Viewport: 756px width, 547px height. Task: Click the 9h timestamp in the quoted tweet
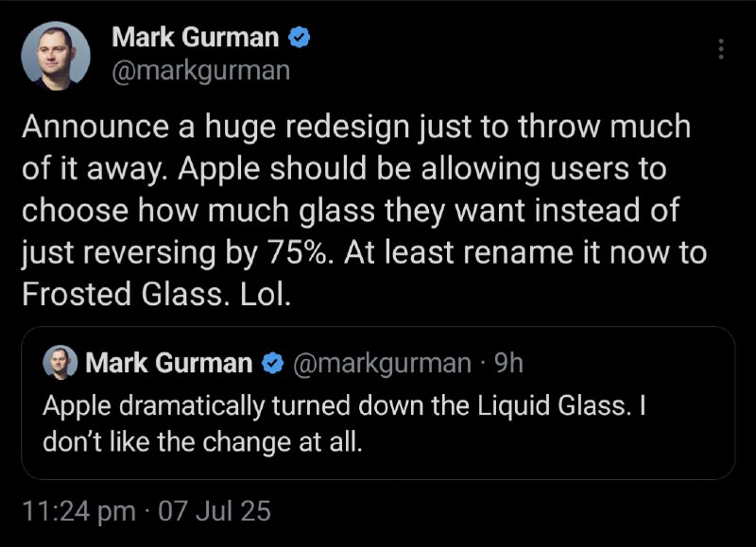[x=508, y=363]
